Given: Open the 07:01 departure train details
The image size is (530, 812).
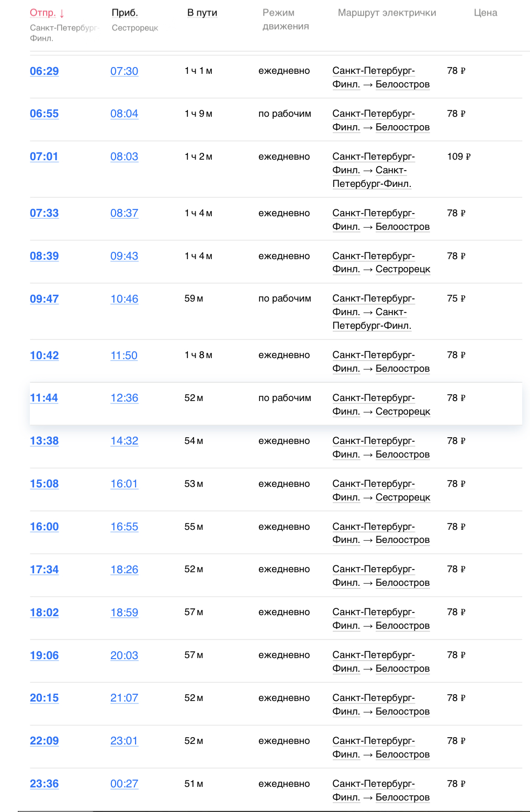Looking at the screenshot, I should (44, 157).
